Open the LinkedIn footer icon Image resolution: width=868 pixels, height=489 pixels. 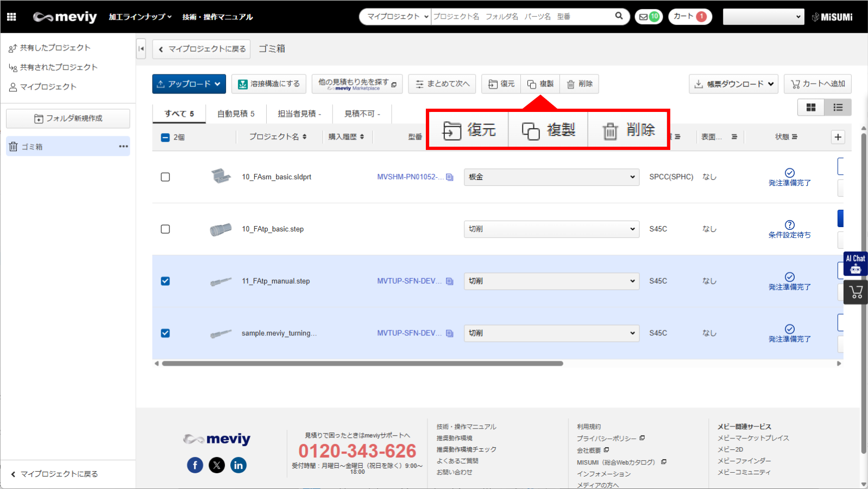238,465
